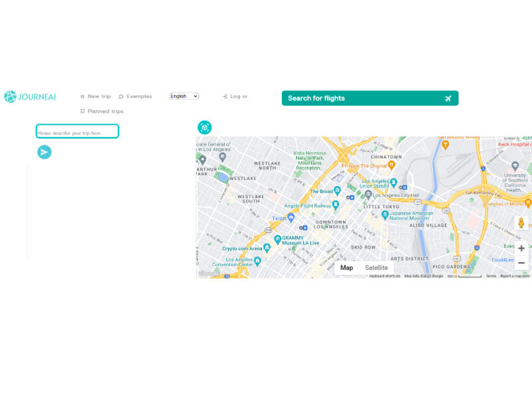532x399 pixels.
Task: Click the Search for flights button
Action: point(370,98)
